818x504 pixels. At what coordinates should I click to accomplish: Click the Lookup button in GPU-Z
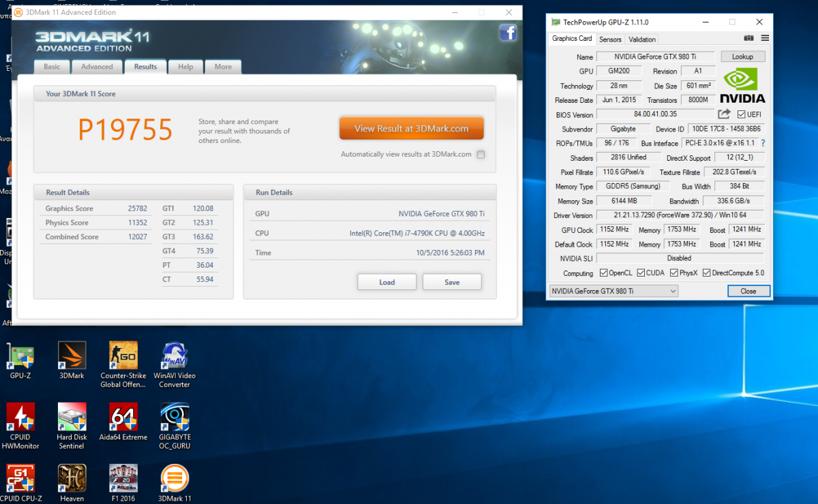pos(743,57)
